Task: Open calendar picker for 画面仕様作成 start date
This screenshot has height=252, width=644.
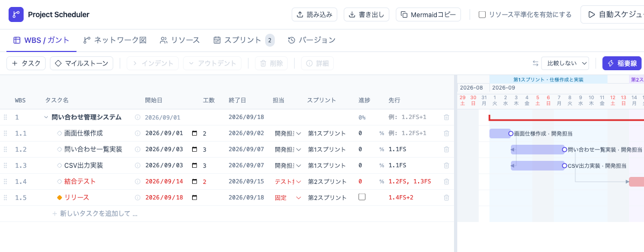Action: click(x=194, y=134)
